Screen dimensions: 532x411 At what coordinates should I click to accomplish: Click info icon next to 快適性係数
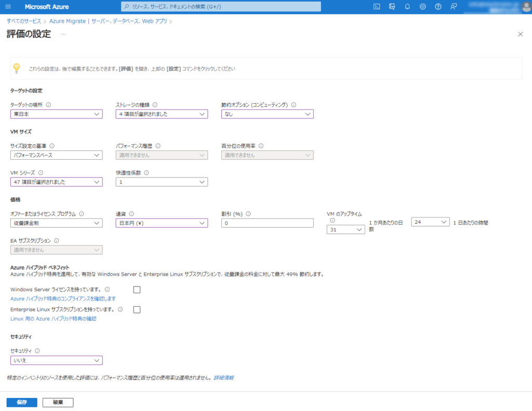(147, 172)
